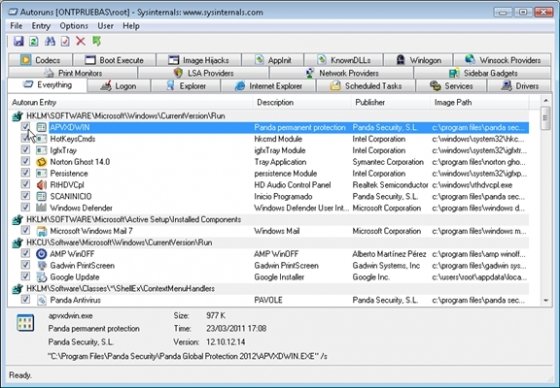
Task: Disable the SCANINICIO checkbox
Action: [x=25, y=195]
